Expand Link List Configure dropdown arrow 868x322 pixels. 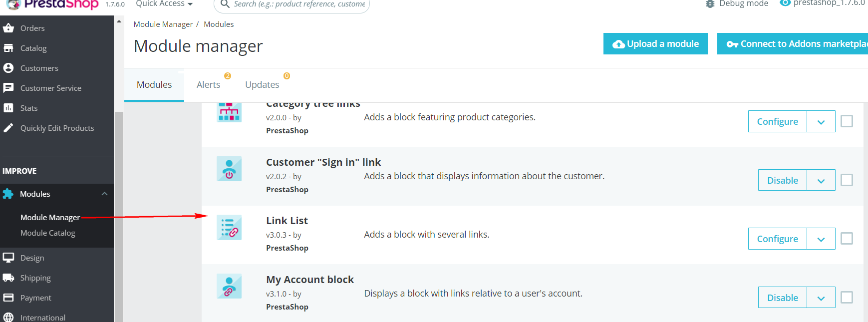point(821,239)
